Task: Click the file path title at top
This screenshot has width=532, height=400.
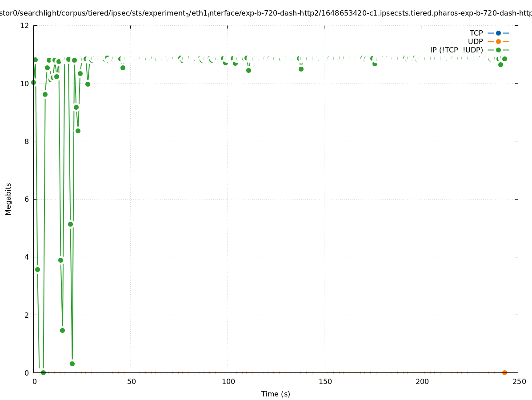Action: (266, 13)
